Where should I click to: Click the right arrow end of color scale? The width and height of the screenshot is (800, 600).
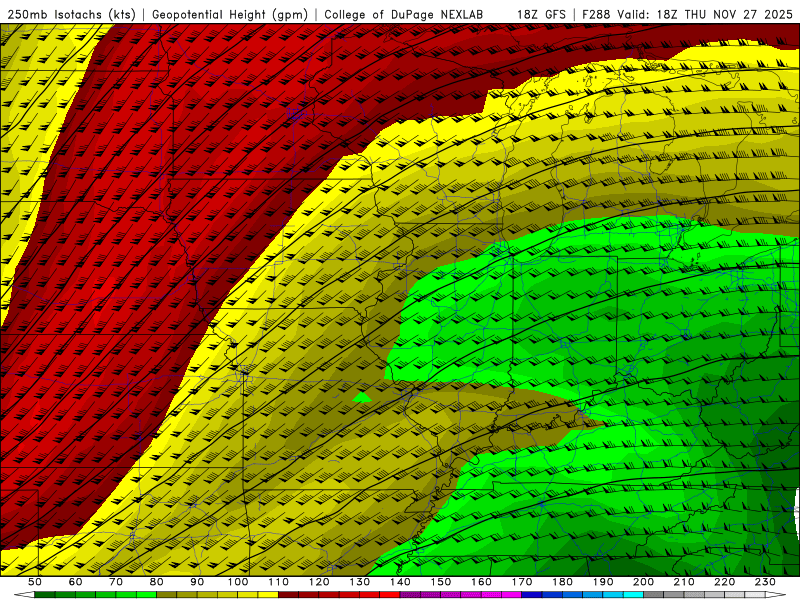[776, 594]
